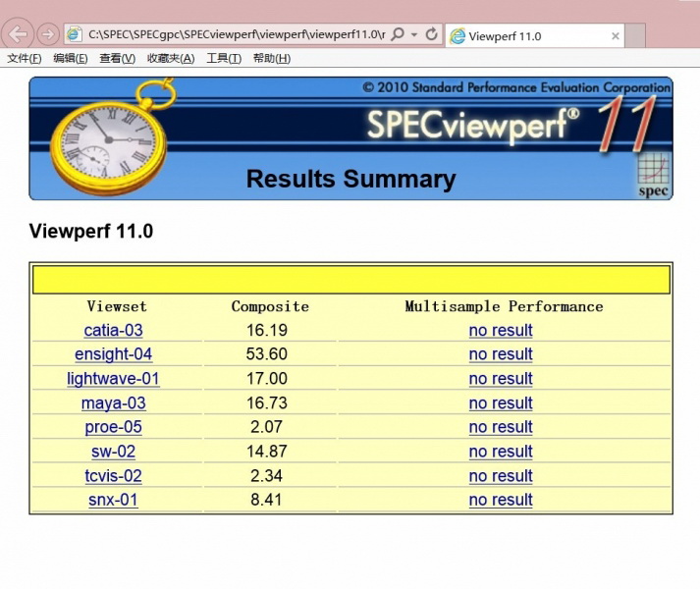Click no result link in maya-03 row

[501, 403]
